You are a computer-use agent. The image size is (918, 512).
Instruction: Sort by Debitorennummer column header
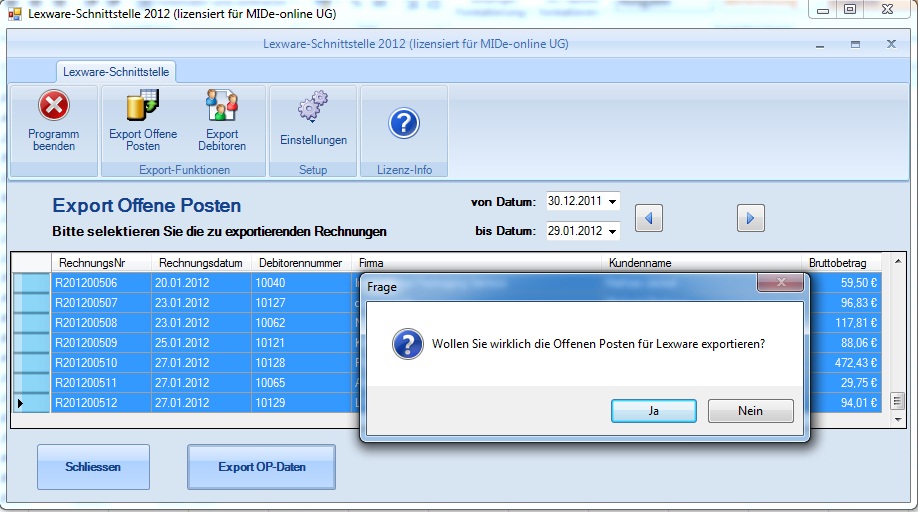pyautogui.click(x=301, y=263)
